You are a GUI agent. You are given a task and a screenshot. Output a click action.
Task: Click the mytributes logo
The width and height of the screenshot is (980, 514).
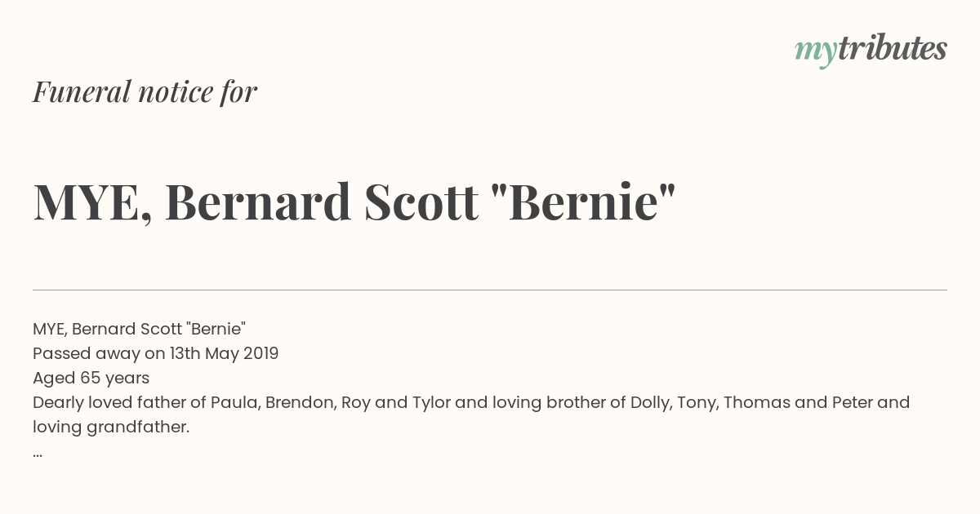click(871, 51)
